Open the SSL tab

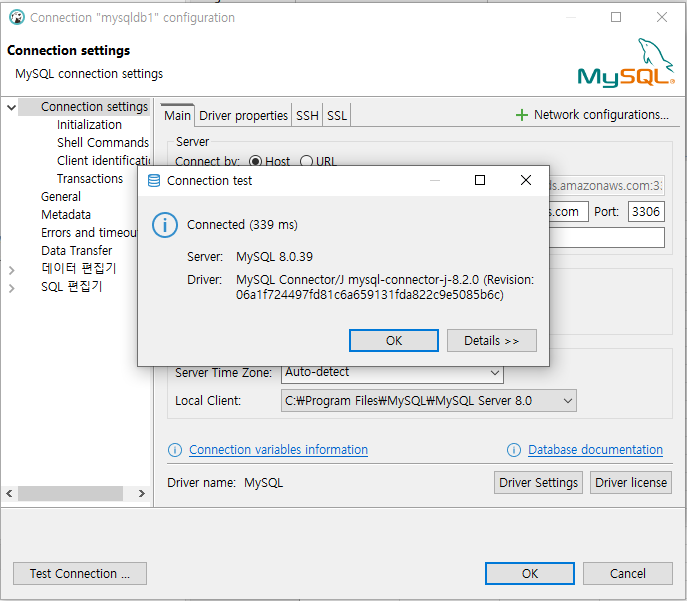click(336, 116)
